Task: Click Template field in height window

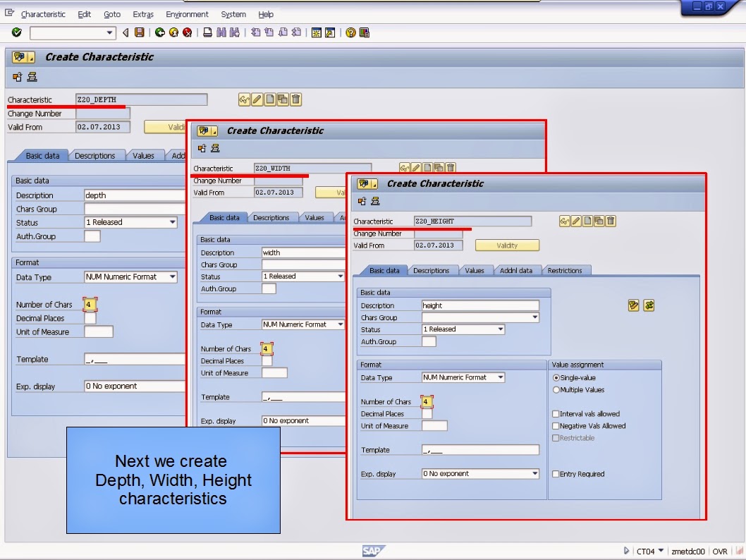Action: (x=480, y=449)
